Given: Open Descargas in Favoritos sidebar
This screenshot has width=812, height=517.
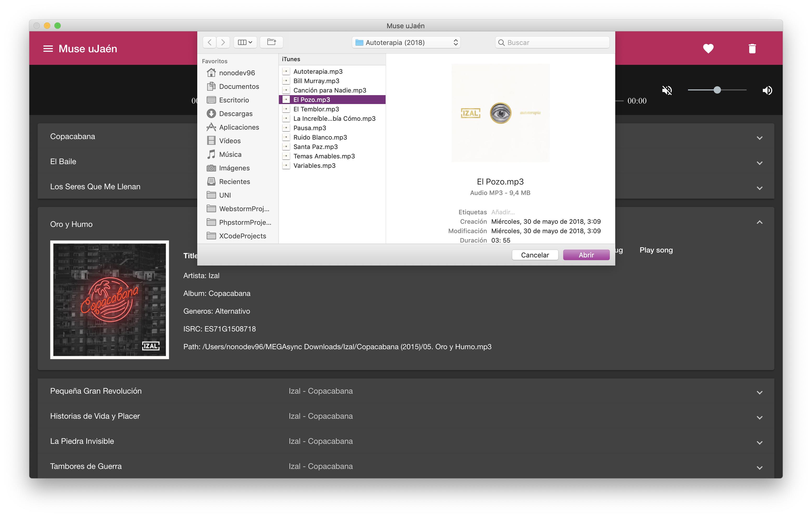Looking at the screenshot, I should (235, 114).
